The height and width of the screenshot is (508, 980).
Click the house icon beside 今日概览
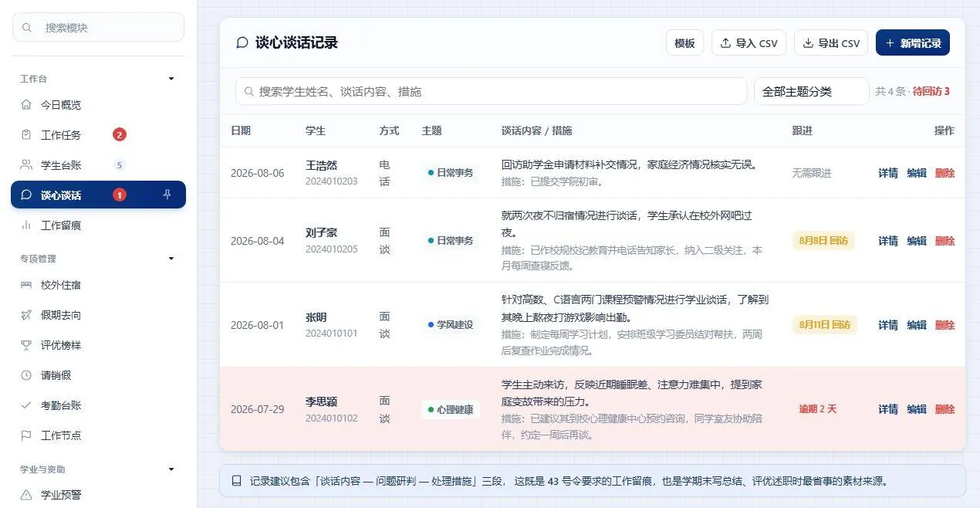26,104
